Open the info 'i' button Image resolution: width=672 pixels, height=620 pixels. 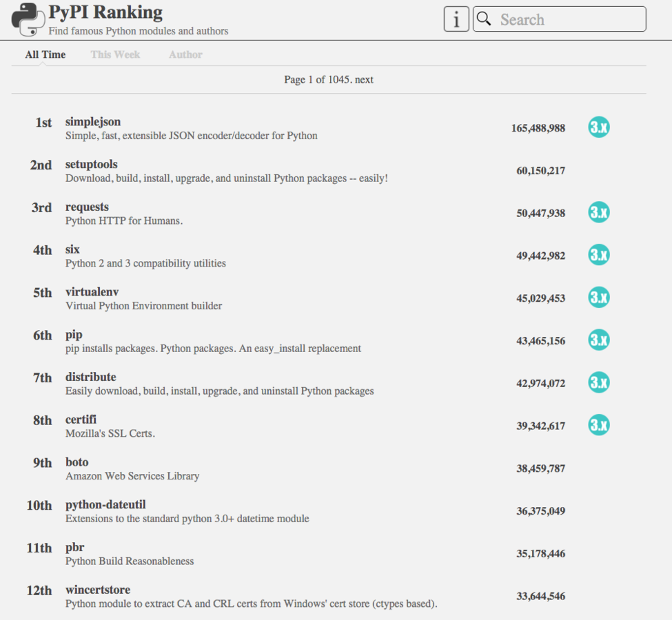(456, 19)
